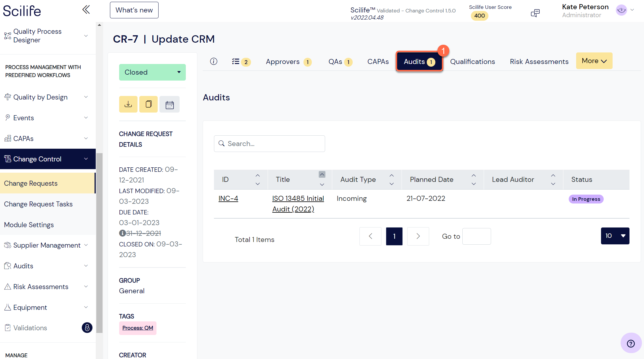This screenshot has width=644, height=359.
Task: Click Quality Process Designer icon
Action: pos(8,36)
